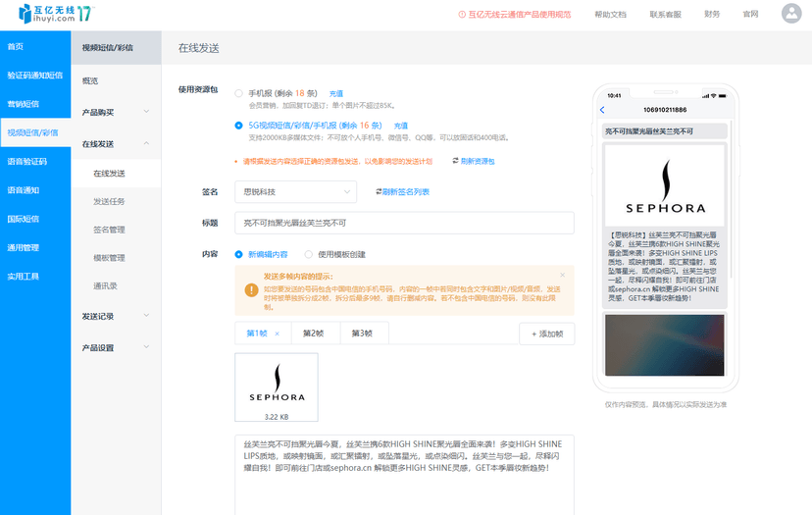Click the 3.22 KB file size label
This screenshot has height=515, width=812.
[x=277, y=417]
